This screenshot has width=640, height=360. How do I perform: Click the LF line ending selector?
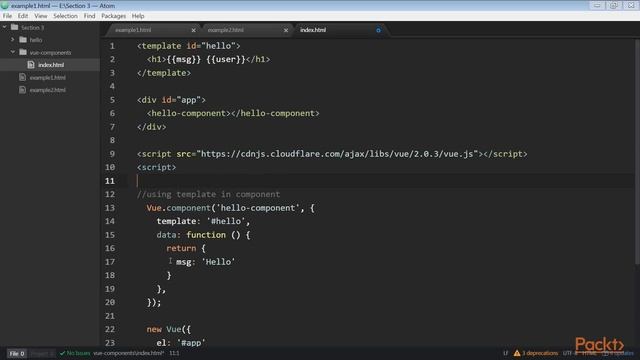pos(506,353)
